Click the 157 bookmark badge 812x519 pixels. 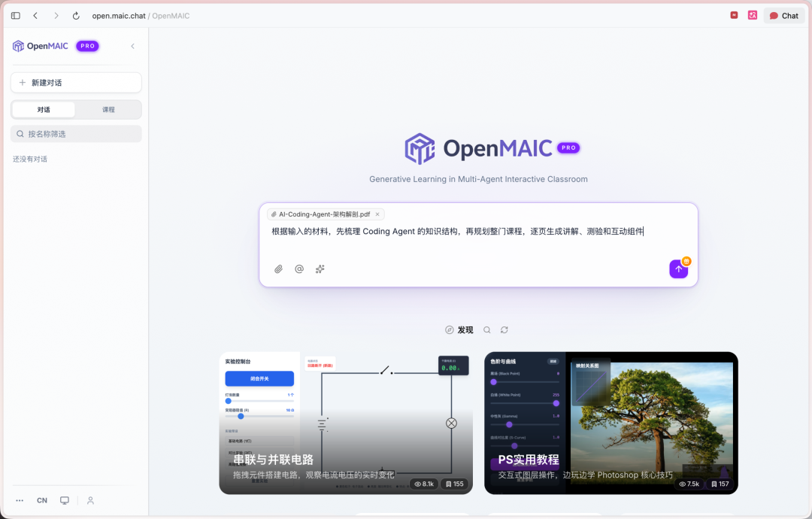(720, 484)
